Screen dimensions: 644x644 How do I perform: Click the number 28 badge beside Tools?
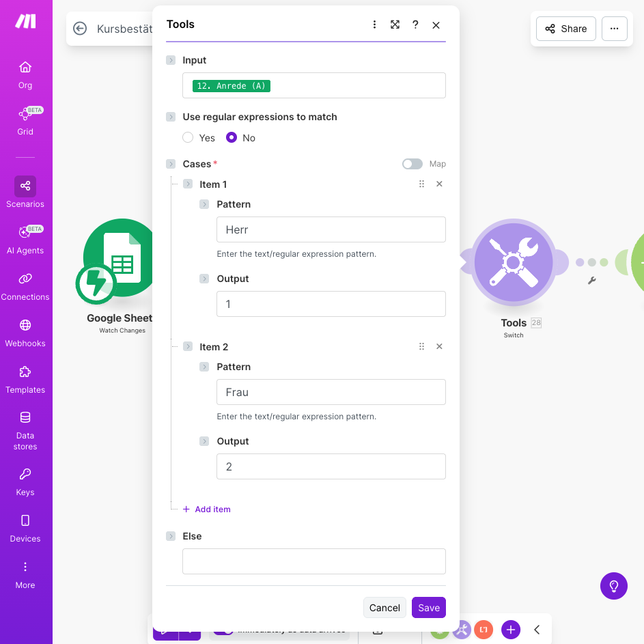coord(536,323)
